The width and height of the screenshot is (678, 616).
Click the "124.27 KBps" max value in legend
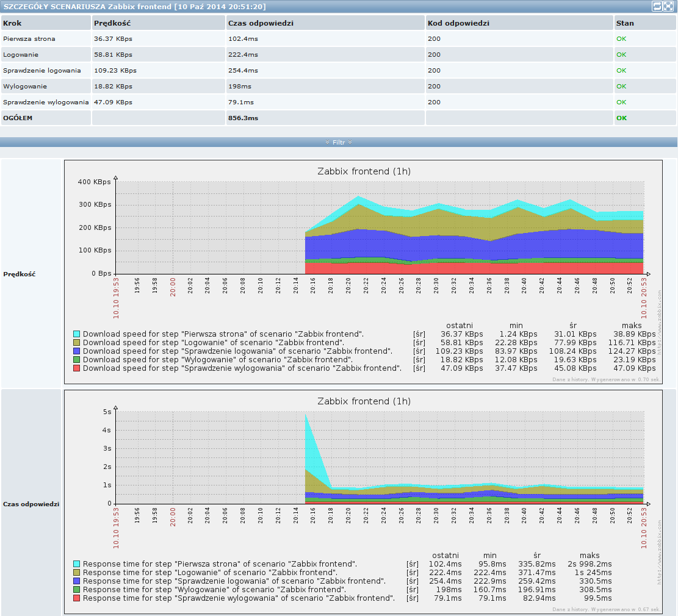pyautogui.click(x=632, y=351)
